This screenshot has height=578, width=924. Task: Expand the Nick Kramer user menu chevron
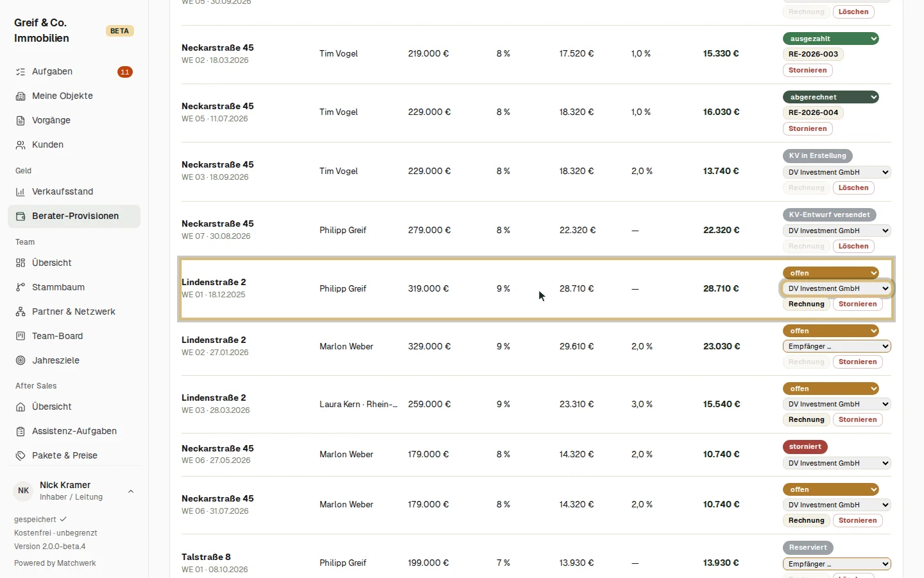[x=131, y=491]
